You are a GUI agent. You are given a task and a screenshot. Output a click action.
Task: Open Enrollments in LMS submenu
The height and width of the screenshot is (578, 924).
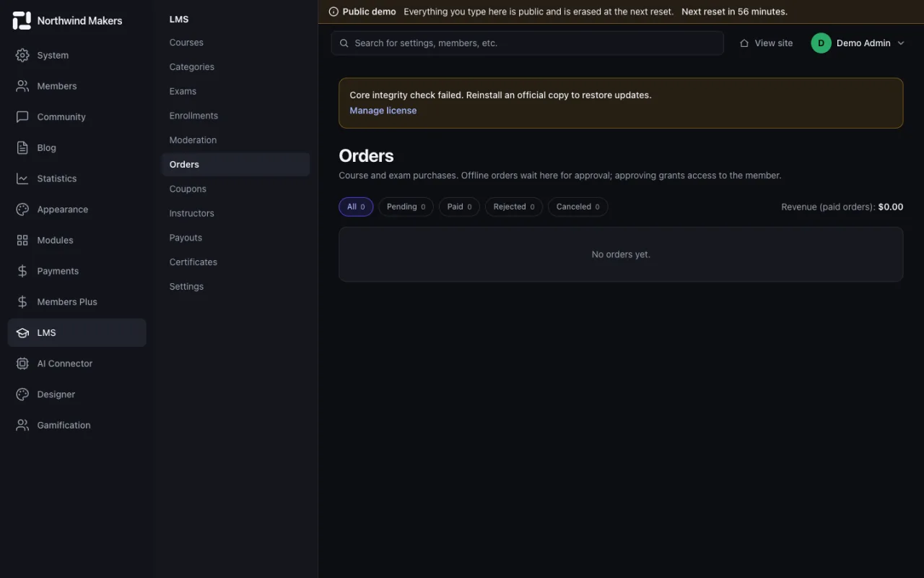[235, 116]
